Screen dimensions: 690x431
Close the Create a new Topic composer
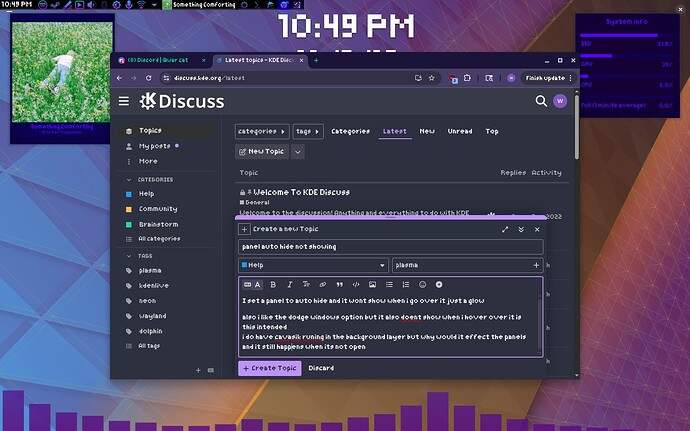tap(537, 229)
